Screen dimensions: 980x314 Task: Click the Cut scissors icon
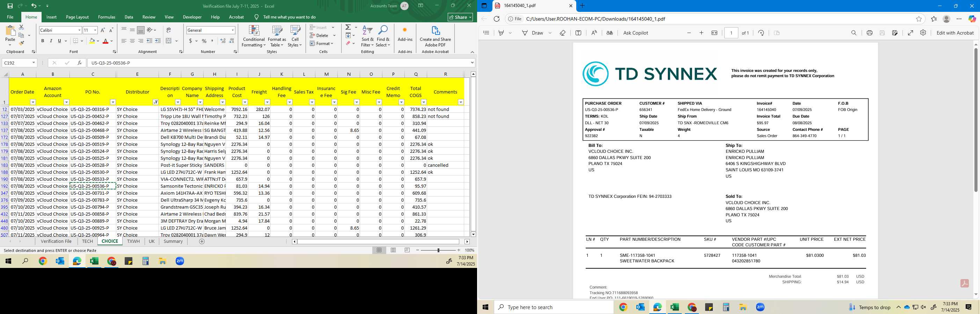tap(21, 27)
